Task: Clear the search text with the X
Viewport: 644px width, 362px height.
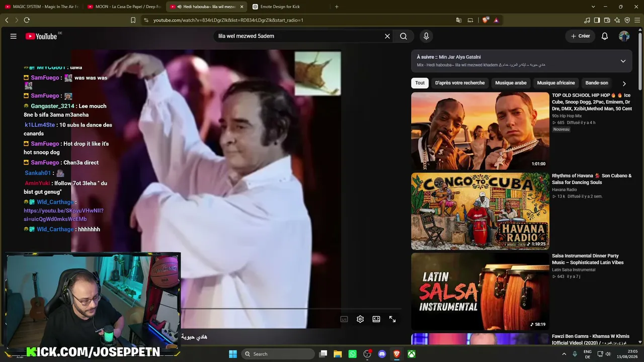Action: [387, 36]
